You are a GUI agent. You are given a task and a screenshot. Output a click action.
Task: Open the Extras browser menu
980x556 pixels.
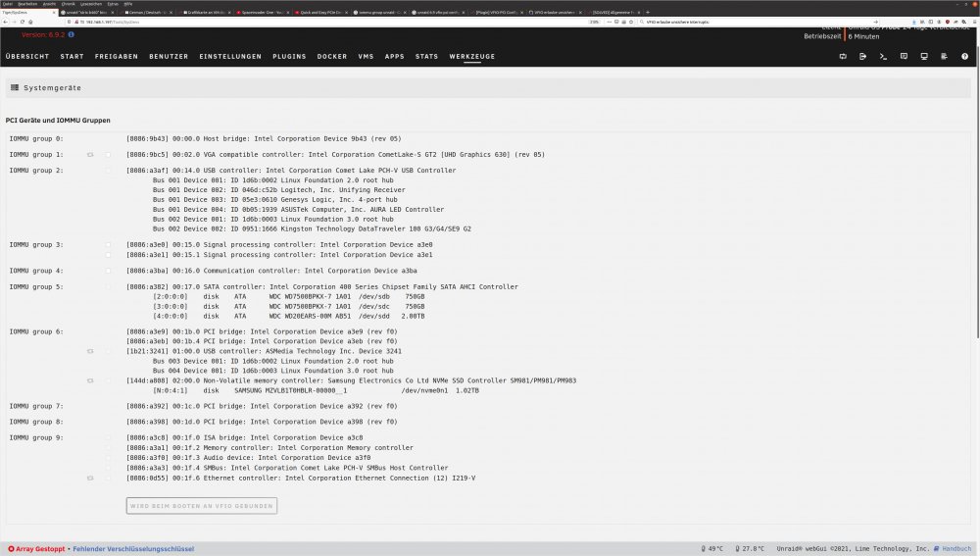tap(113, 4)
